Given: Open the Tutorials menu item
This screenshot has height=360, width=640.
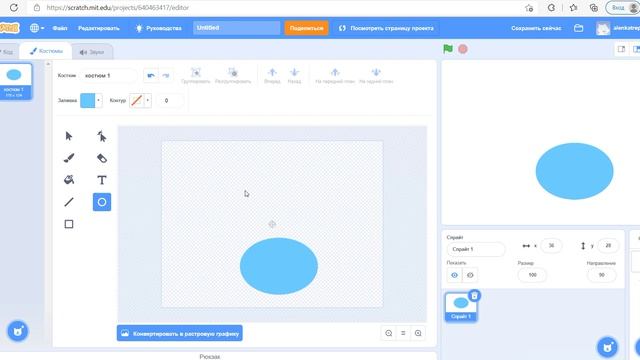Looking at the screenshot, I should (158, 28).
